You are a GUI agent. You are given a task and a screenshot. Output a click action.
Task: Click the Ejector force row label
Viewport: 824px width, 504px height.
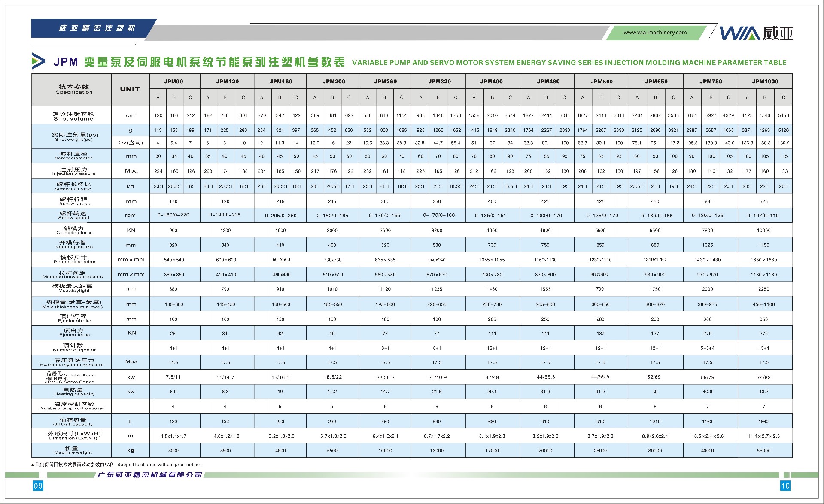click(74, 333)
